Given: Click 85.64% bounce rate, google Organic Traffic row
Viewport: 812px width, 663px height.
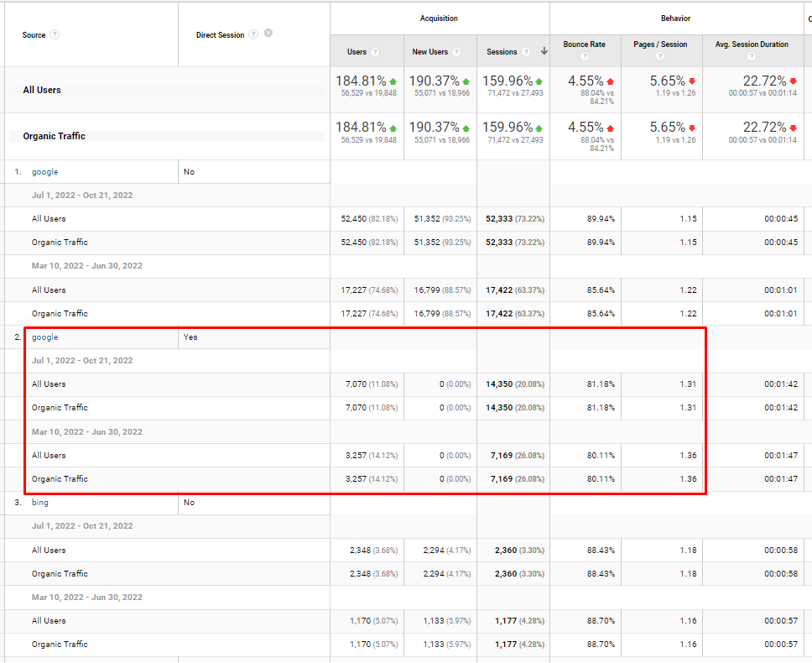Looking at the screenshot, I should (x=601, y=313).
